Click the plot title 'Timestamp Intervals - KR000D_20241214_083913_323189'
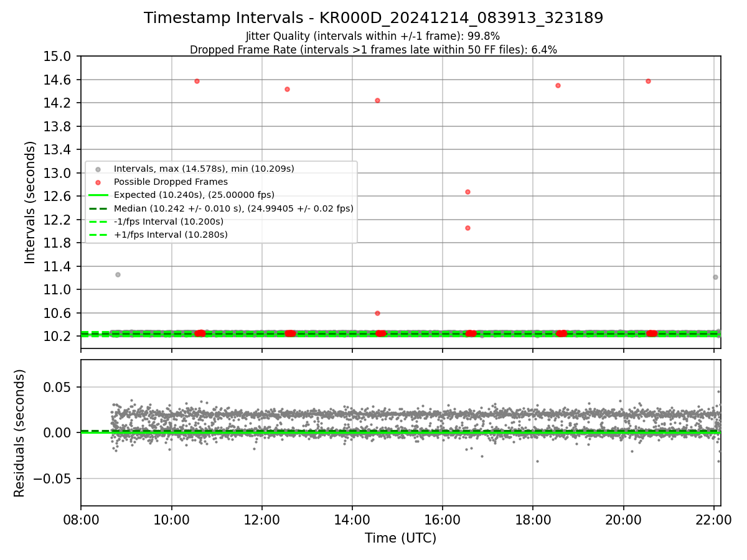This screenshot has height=560, width=747. click(374, 18)
